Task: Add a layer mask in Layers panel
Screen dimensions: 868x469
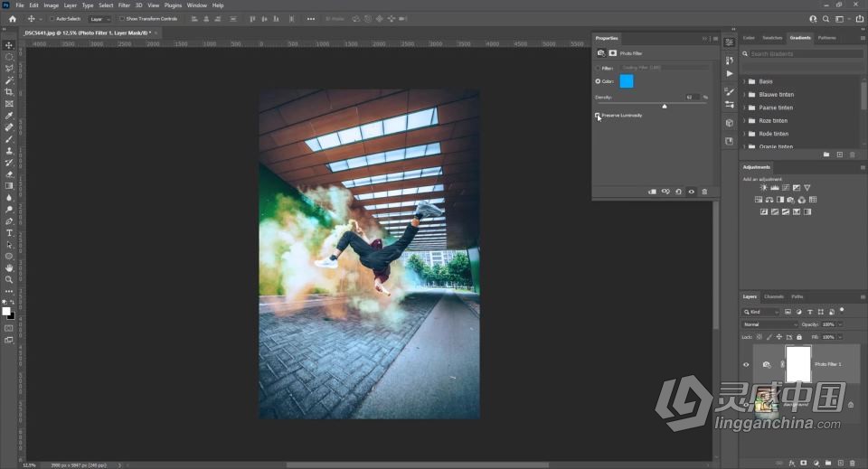Action: (804, 463)
